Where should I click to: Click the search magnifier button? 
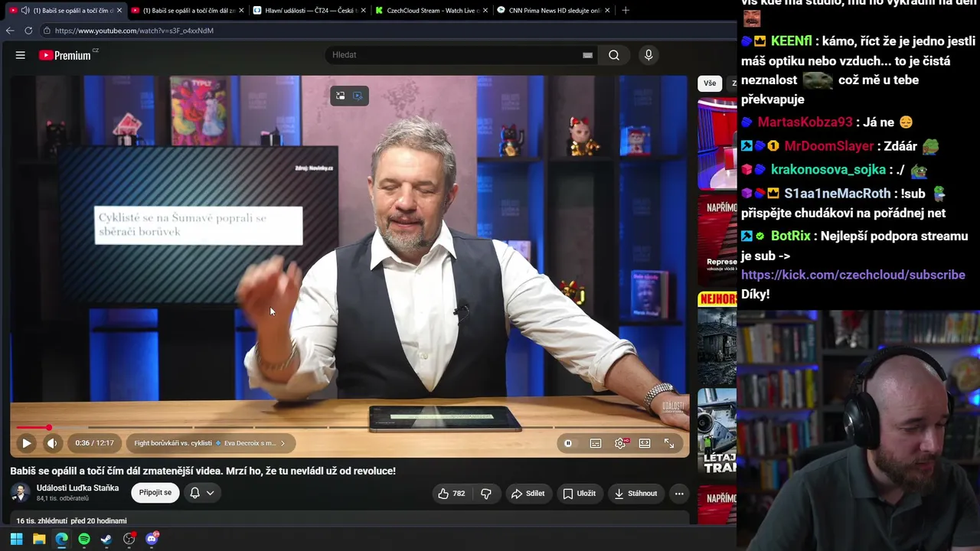[x=614, y=55]
